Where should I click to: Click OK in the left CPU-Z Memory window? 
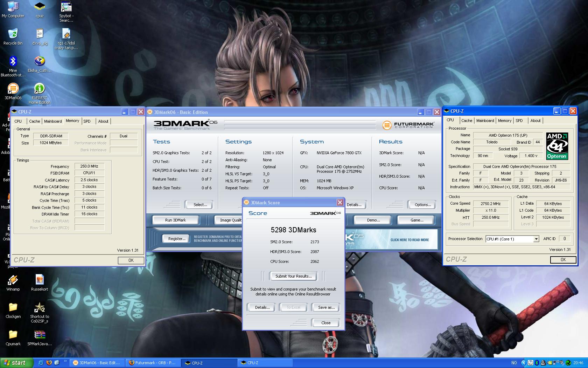tap(131, 260)
